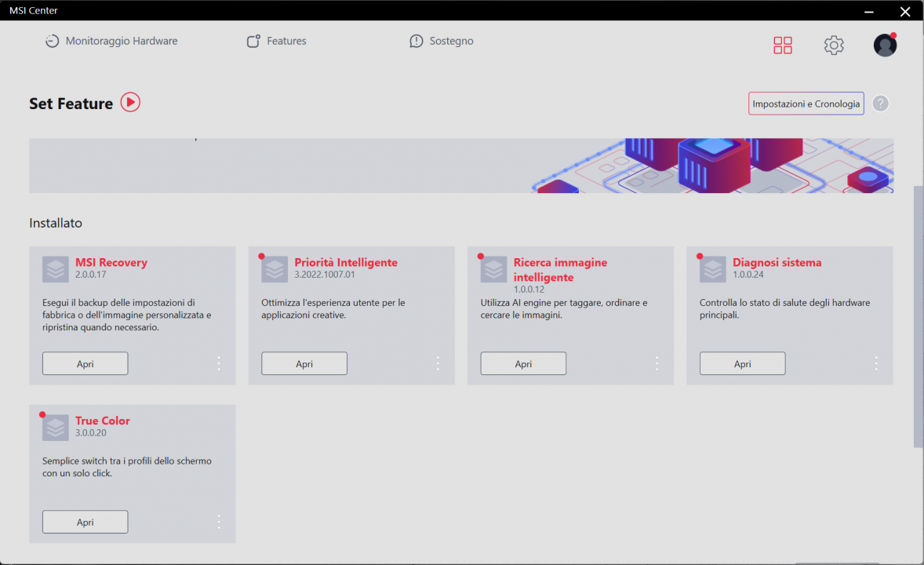Click the MSI Recovery layers icon
This screenshot has height=565, width=924.
click(x=56, y=269)
